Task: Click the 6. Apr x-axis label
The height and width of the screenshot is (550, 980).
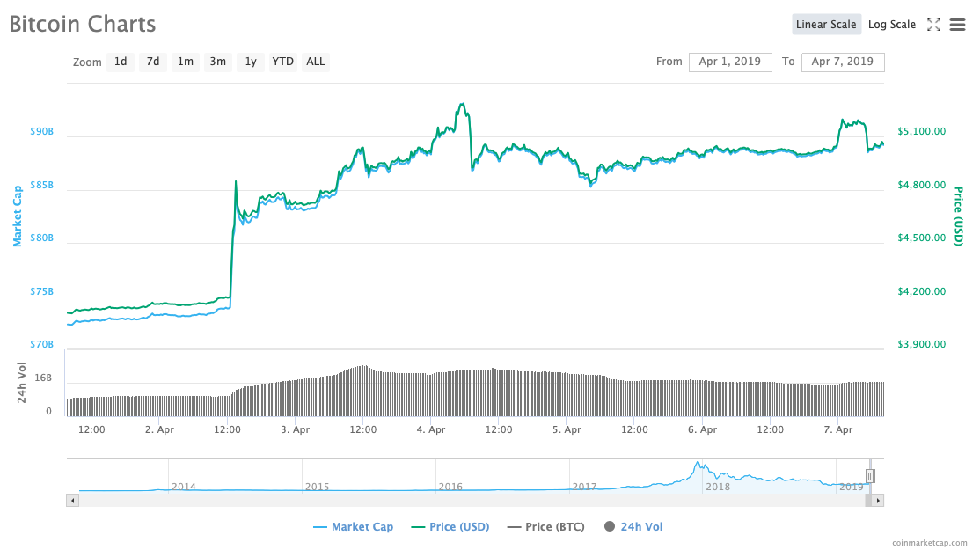Action: coord(703,430)
